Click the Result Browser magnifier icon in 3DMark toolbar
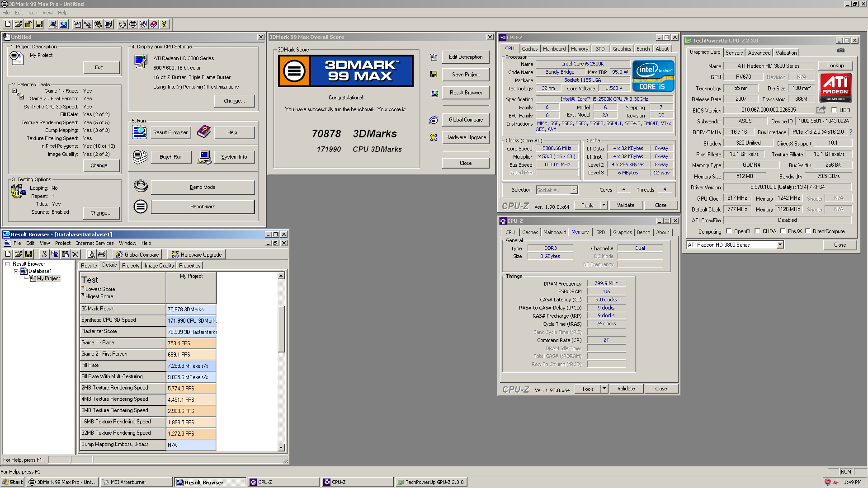The height and width of the screenshot is (488, 868). pos(63,24)
